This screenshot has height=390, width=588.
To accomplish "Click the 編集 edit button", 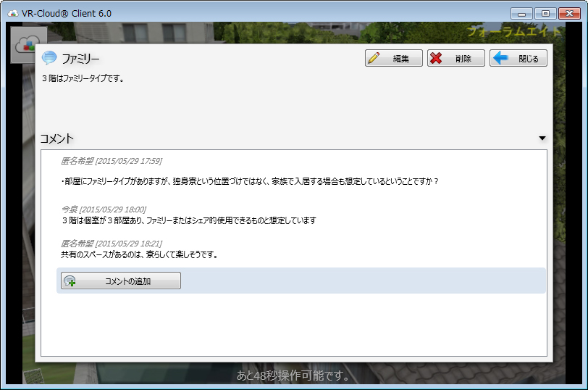I will (x=394, y=58).
